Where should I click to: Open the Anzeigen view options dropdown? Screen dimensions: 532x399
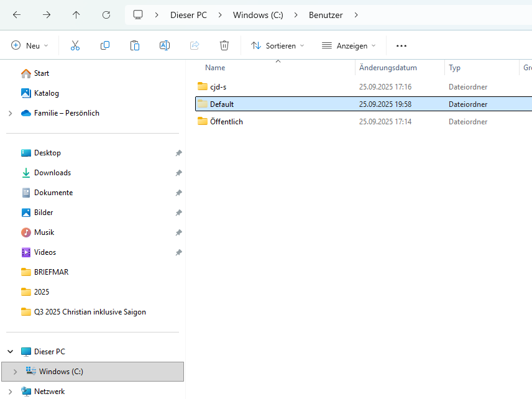click(x=349, y=45)
